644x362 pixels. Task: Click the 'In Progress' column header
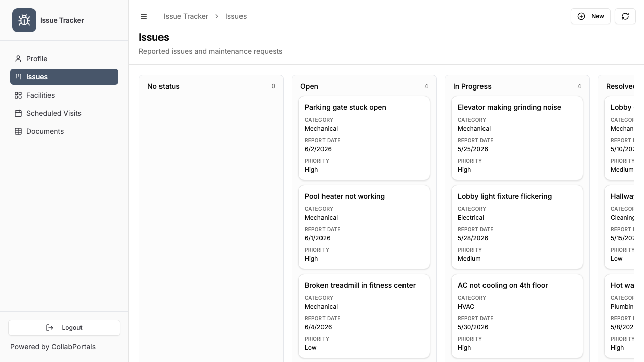coord(472,86)
